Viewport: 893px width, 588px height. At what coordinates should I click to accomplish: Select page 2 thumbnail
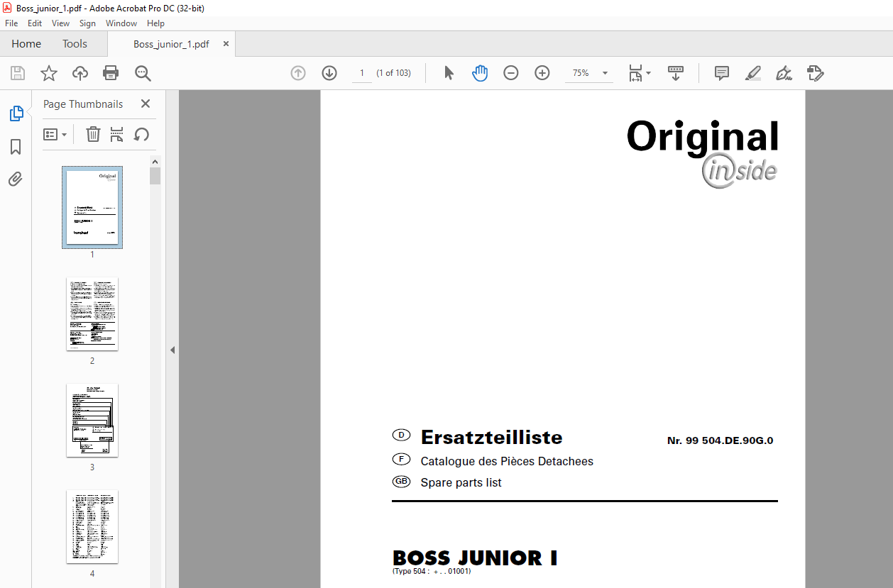92,314
